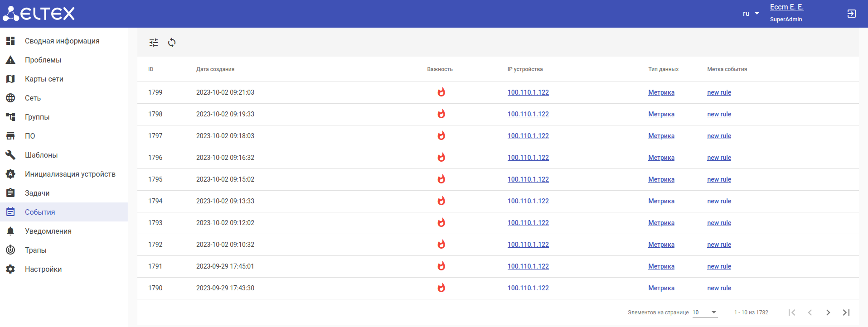Image resolution: width=868 pixels, height=327 pixels.
Task: Open Метрика link for event 1796
Action: (661, 158)
